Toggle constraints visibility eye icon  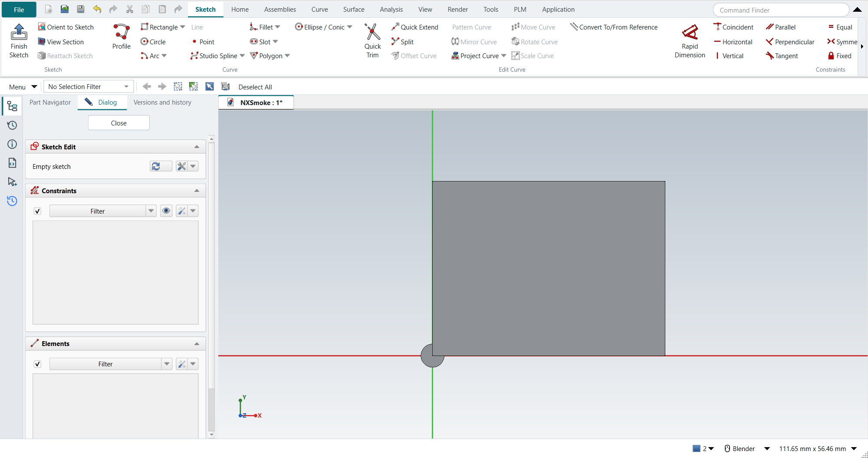(x=166, y=211)
